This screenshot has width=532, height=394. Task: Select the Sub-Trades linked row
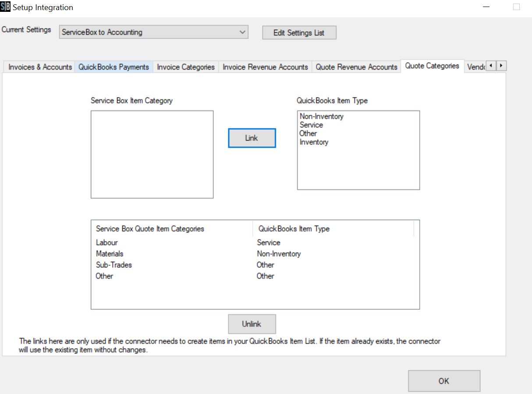255,265
